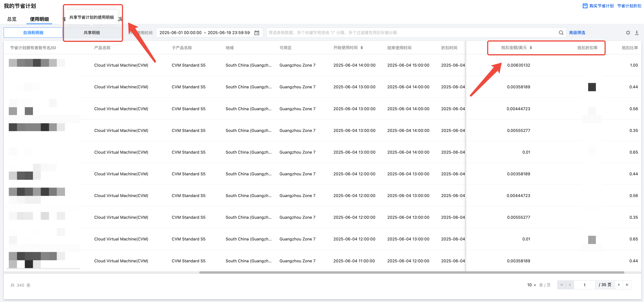Jump to first page arrow
644x302 pixels.
561,285
